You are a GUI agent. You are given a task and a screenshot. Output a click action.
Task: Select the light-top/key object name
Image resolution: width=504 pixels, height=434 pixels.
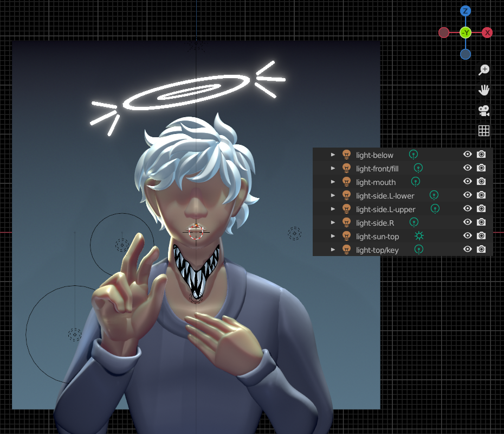pyautogui.click(x=377, y=250)
